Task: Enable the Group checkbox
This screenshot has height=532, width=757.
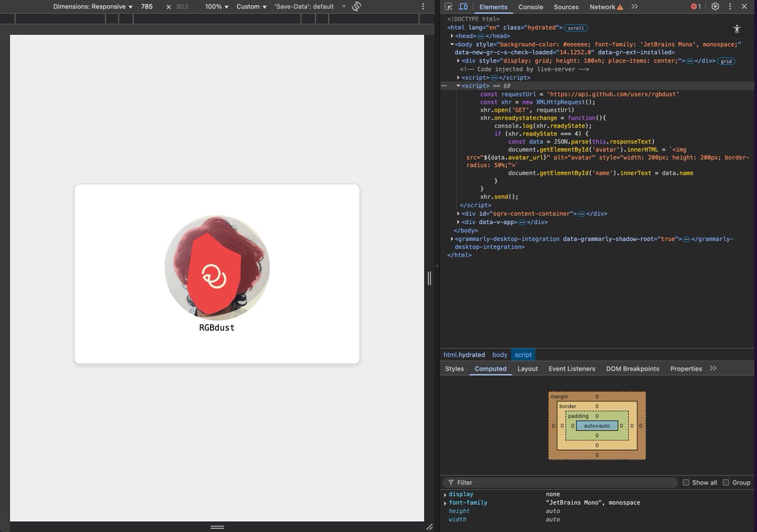Action: pyautogui.click(x=725, y=482)
